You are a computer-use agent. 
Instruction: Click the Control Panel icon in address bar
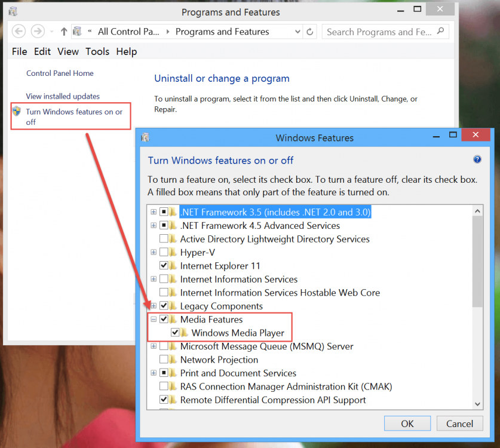[x=76, y=32]
